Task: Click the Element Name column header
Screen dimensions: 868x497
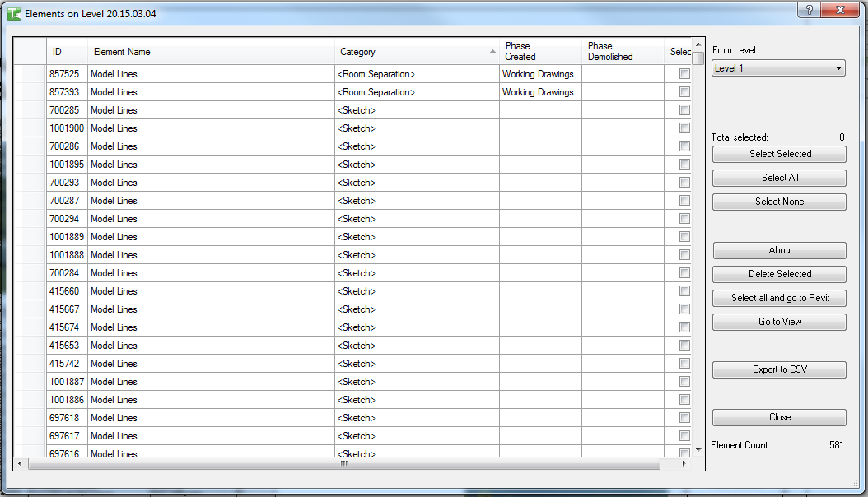Action: [x=211, y=52]
